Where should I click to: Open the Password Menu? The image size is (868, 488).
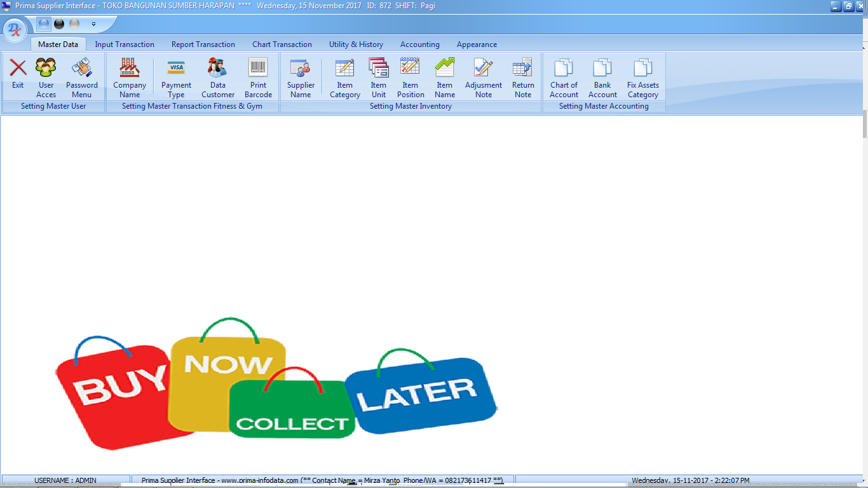pyautogui.click(x=81, y=76)
